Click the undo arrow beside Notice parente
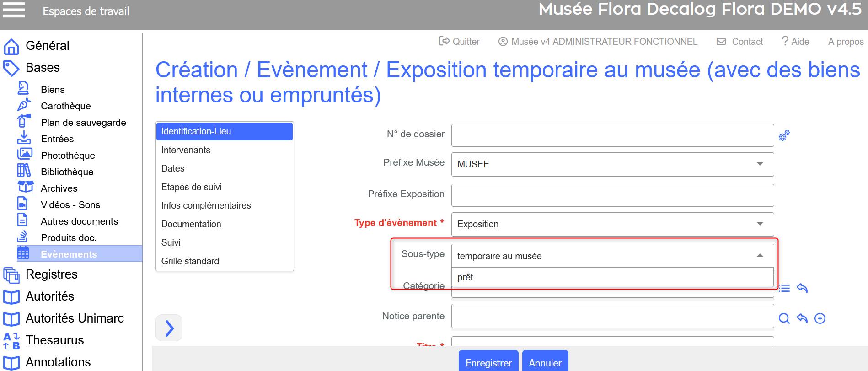 click(x=802, y=318)
